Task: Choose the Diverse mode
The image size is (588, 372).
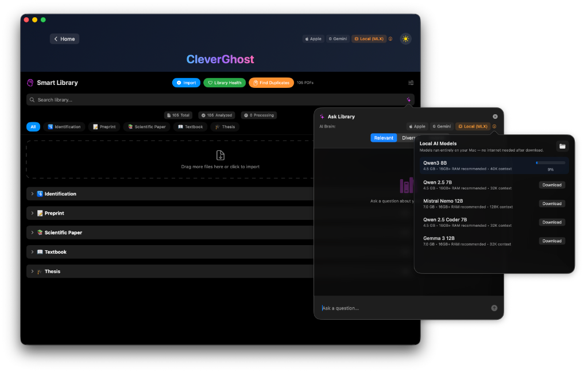Action: 407,138
